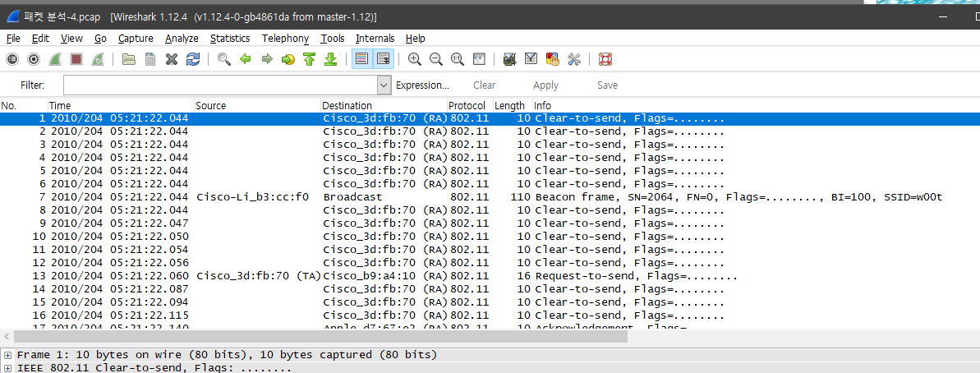Open the capture options icon
Screen dimensions: 980x373
coord(34,59)
